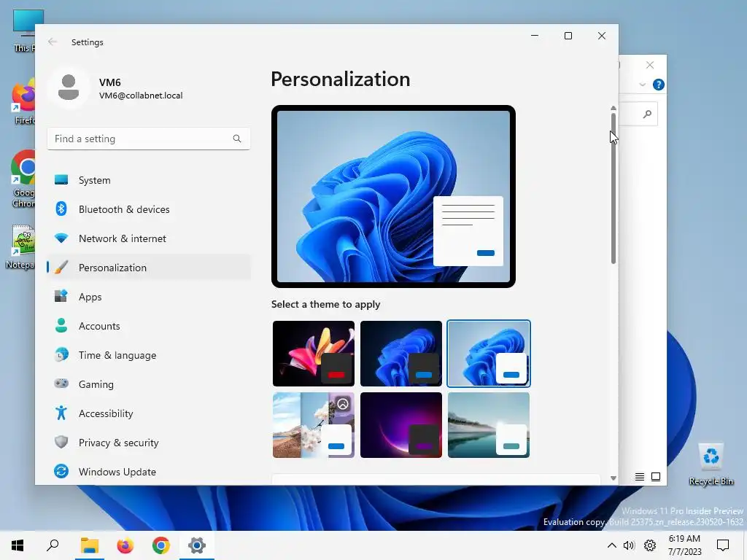Viewport: 747px width, 560px height.
Task: Open the Gaming settings page
Action: (149, 384)
